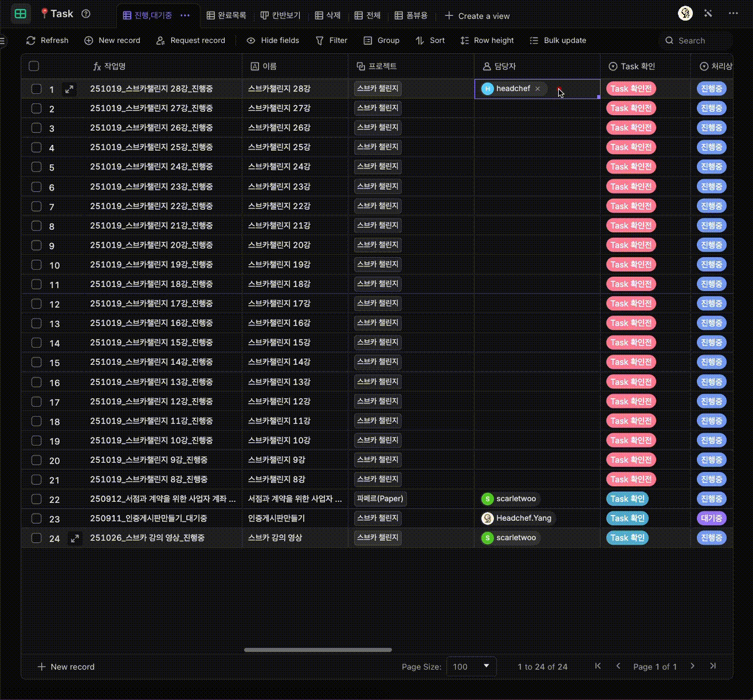Click the horizontal scrollbar at table bottom
This screenshot has width=753, height=700.
pyautogui.click(x=318, y=650)
